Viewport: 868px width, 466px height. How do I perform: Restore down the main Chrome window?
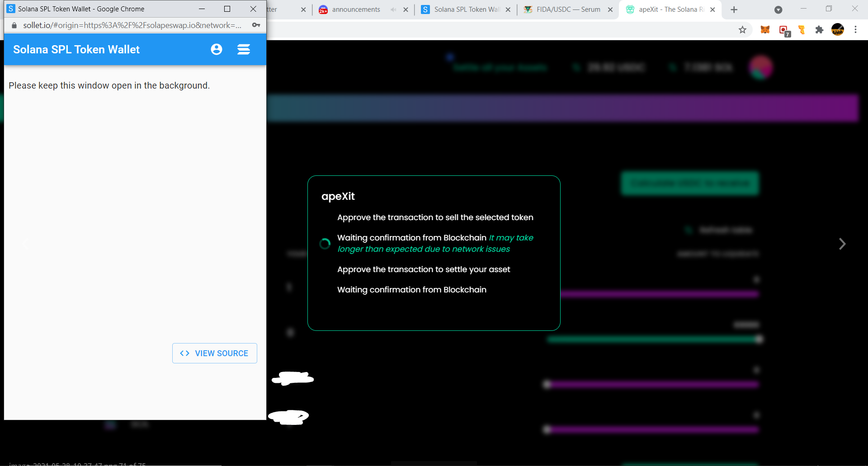pyautogui.click(x=829, y=9)
